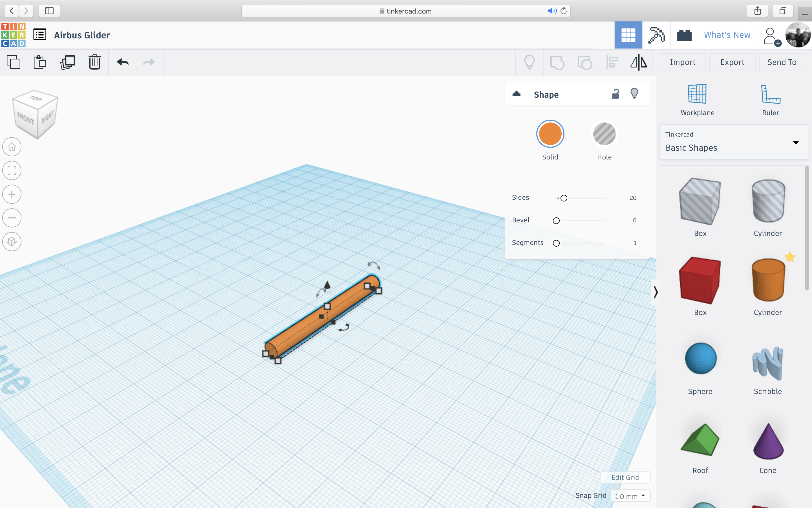The image size is (812, 508).
Task: Select the Workplane tool
Action: point(697,100)
